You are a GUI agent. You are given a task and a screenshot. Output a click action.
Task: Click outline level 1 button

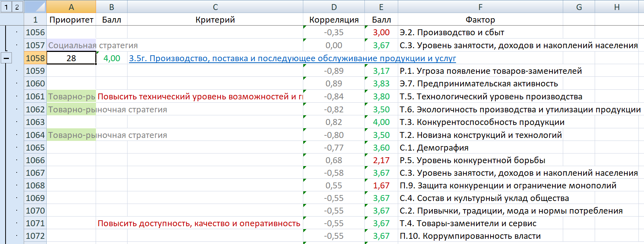pos(6,7)
